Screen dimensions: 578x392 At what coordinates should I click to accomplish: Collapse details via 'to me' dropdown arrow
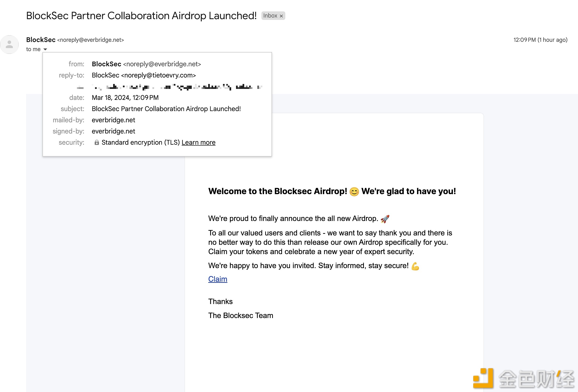pos(45,49)
